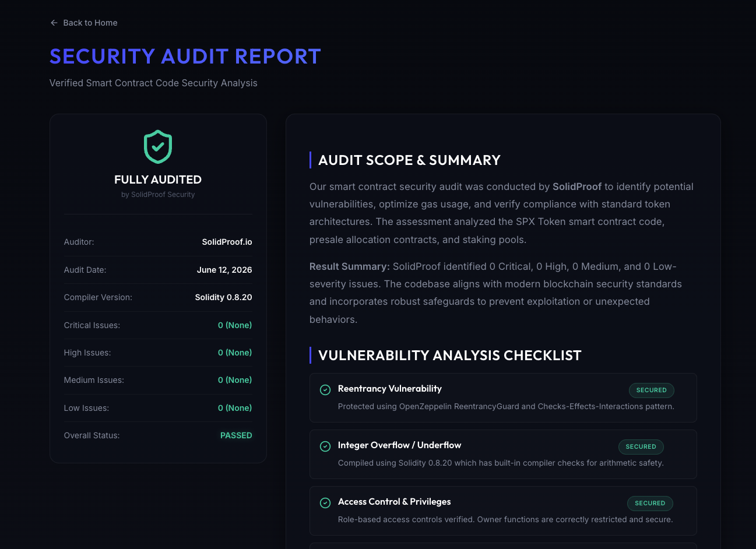Viewport: 756px width, 549px height.
Task: Click the VULNERABILITY ANALYSIS CHECKLIST heading
Action: [450, 356]
